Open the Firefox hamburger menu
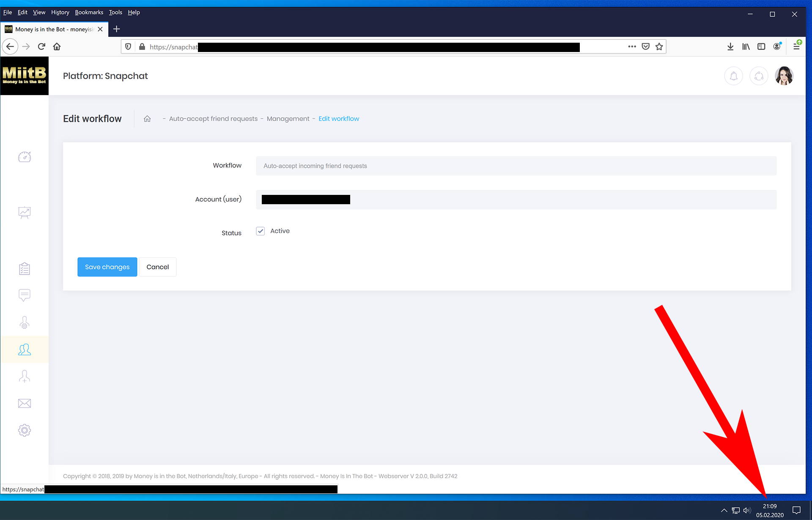812x520 pixels. (797, 46)
